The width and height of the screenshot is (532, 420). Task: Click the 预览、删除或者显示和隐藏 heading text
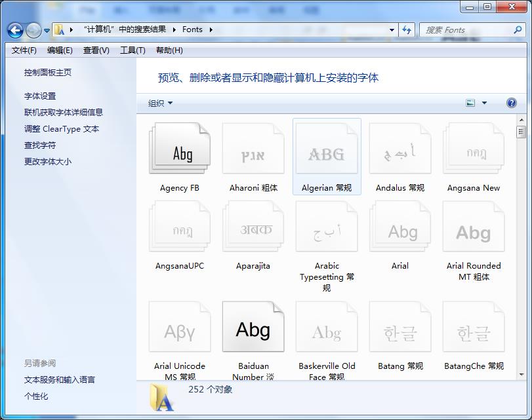268,78
